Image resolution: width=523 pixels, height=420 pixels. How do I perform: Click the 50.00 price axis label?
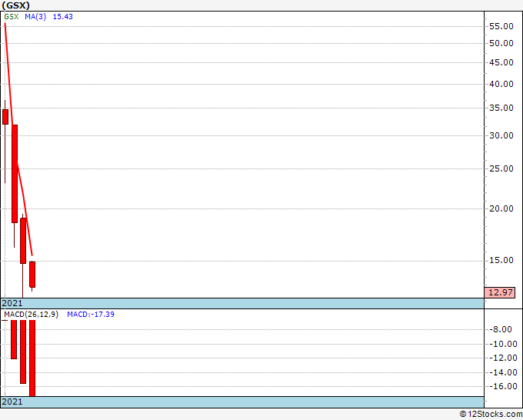(x=501, y=43)
